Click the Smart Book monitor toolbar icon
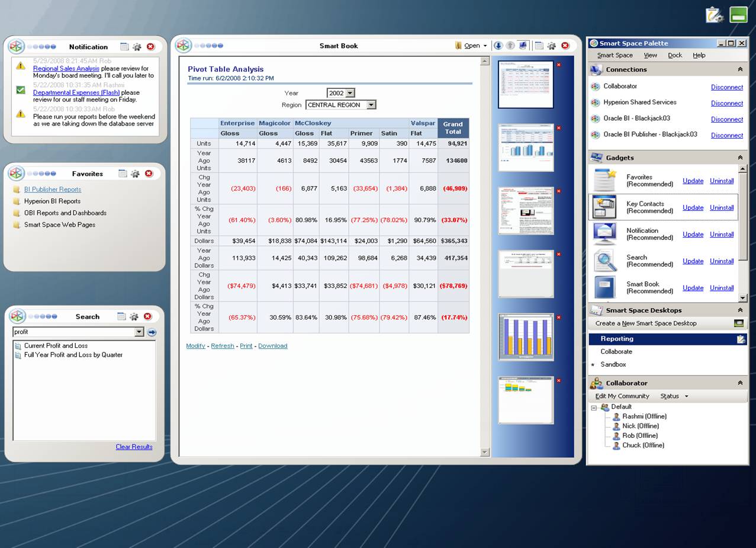Screen dimensions: 756x548 (523, 46)
